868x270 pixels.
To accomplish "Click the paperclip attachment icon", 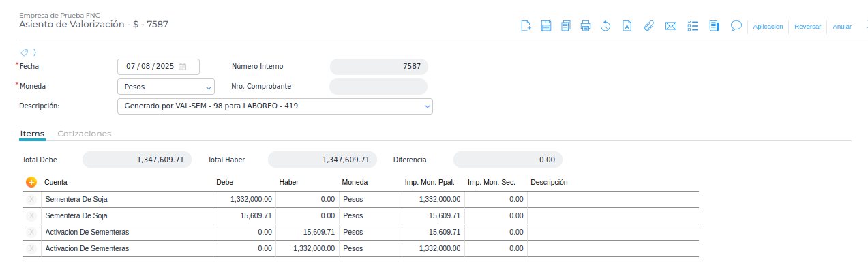I will click(648, 27).
